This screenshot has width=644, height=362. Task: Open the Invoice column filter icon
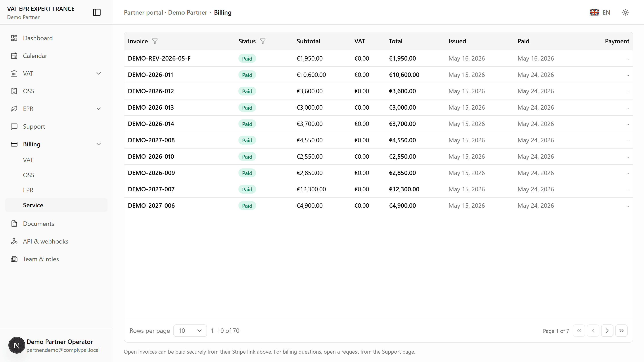pos(155,41)
